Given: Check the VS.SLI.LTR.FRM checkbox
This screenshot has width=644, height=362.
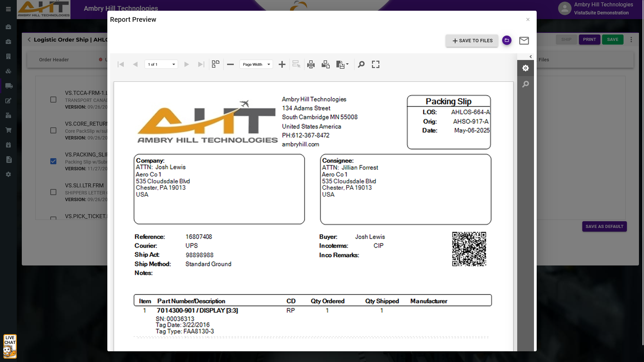Looking at the screenshot, I should tap(53, 192).
